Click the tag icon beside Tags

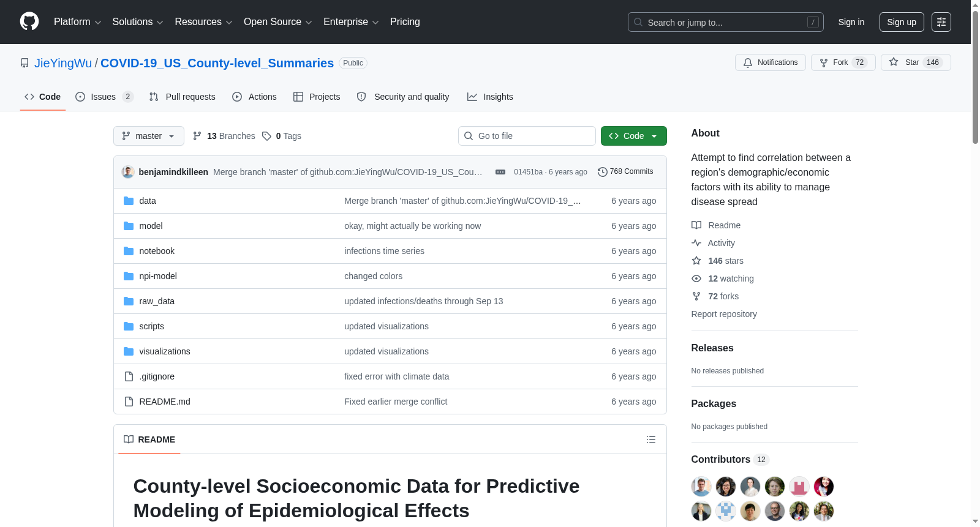tap(266, 136)
